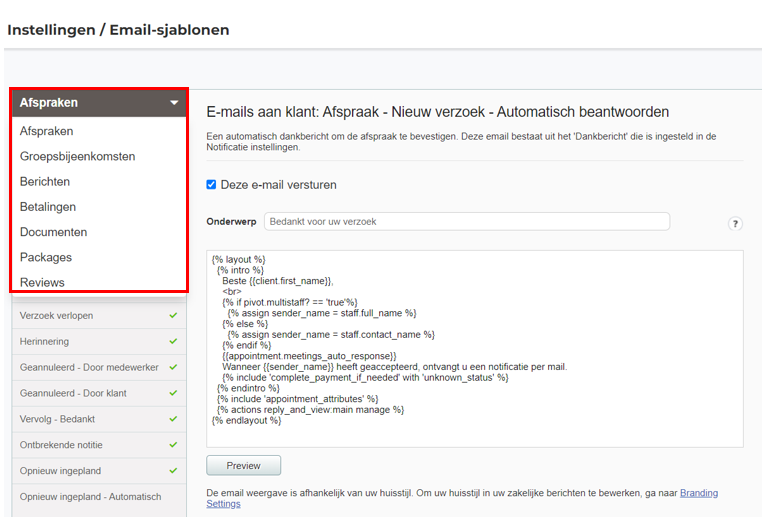Open Vervolg - Bedankt template
The image size is (765, 522).
[99, 419]
